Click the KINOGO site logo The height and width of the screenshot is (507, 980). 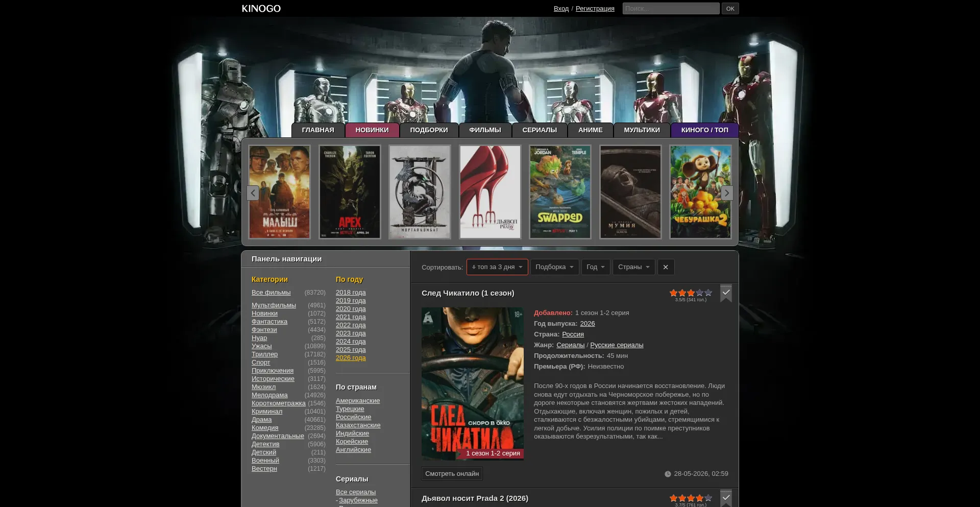click(x=261, y=9)
